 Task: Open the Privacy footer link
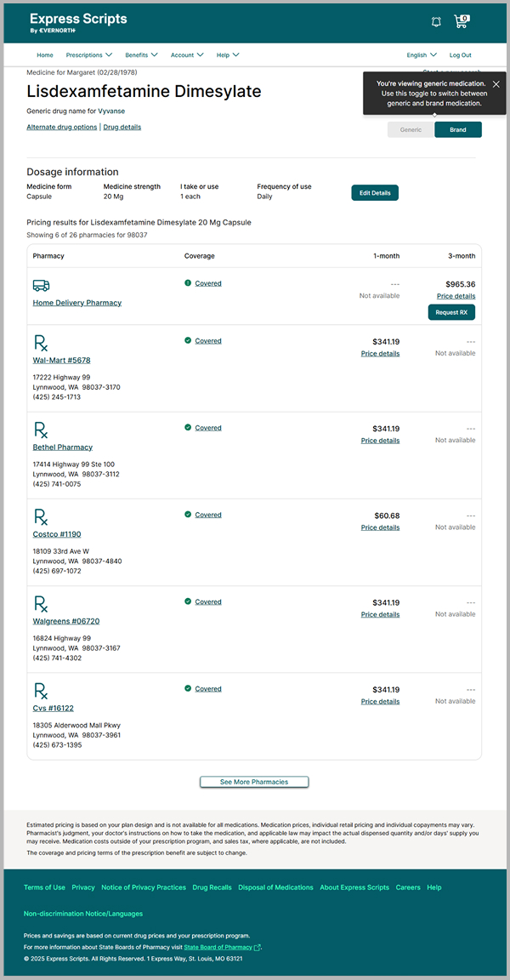(83, 887)
